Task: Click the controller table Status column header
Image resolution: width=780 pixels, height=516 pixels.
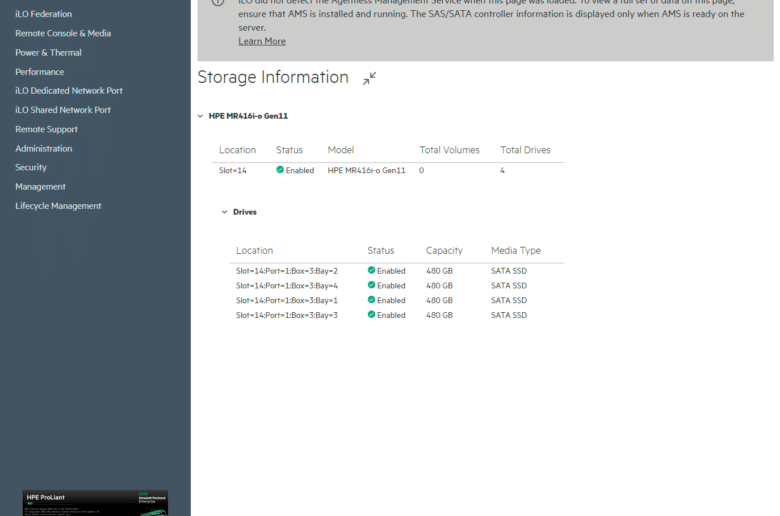Action: 290,150
